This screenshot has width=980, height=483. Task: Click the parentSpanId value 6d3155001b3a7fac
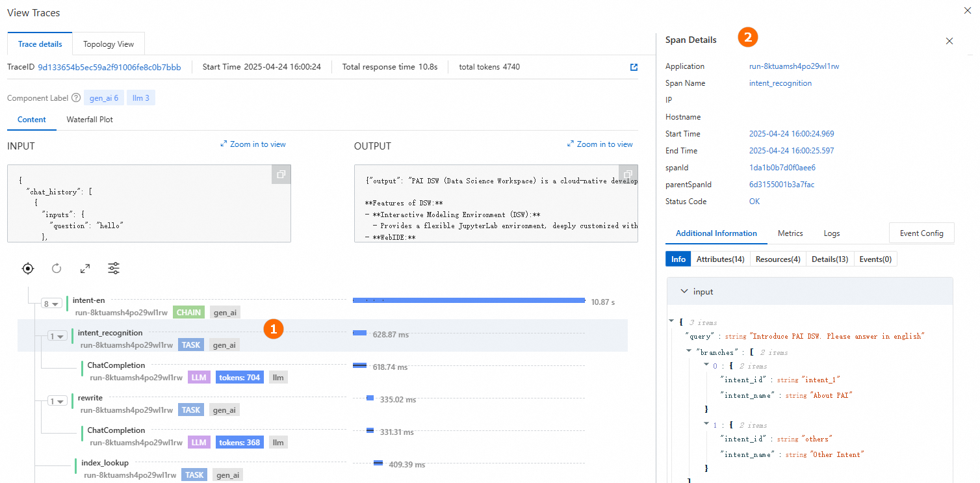(782, 185)
